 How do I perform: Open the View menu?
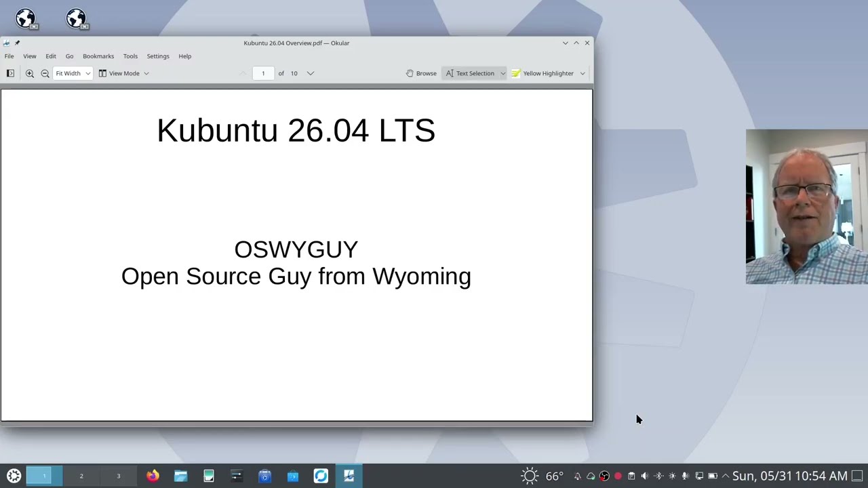pyautogui.click(x=30, y=56)
